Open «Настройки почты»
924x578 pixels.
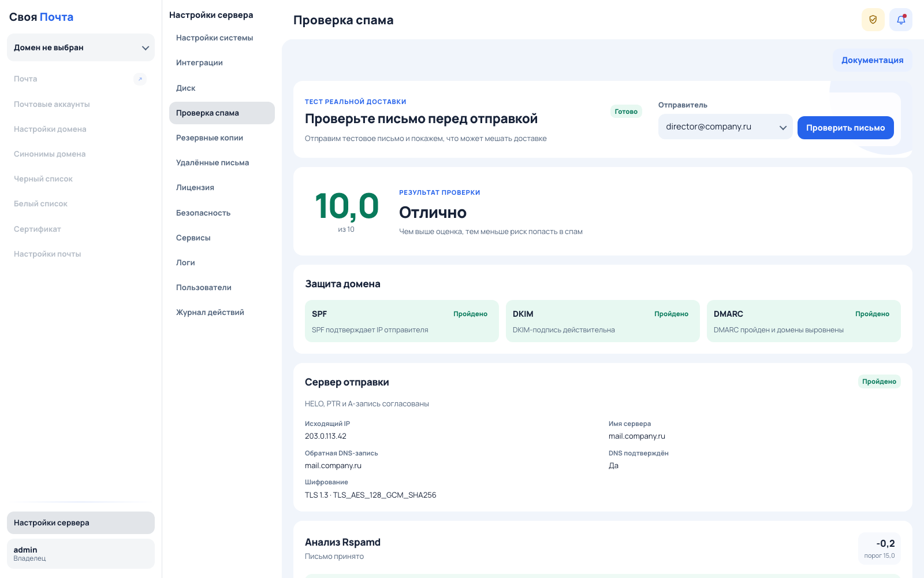point(81,254)
